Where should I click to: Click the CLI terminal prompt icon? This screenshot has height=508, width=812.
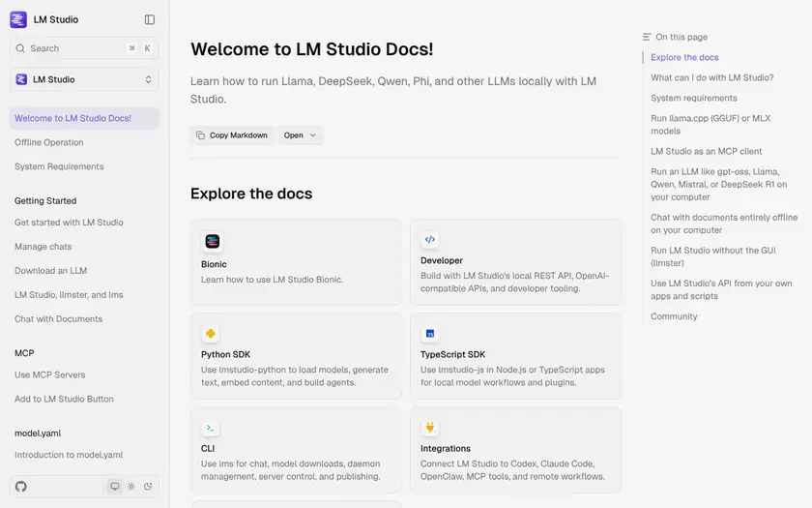211,428
